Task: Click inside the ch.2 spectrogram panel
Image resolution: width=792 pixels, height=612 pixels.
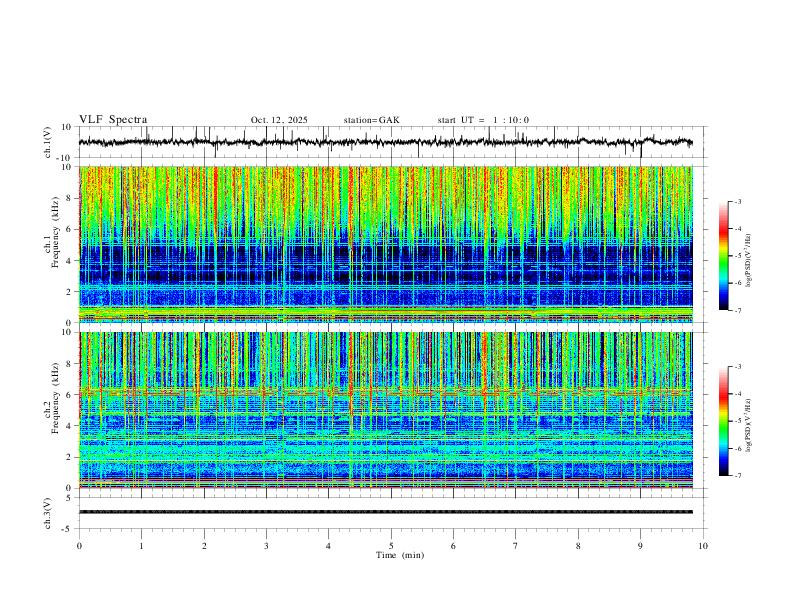Action: coord(385,410)
